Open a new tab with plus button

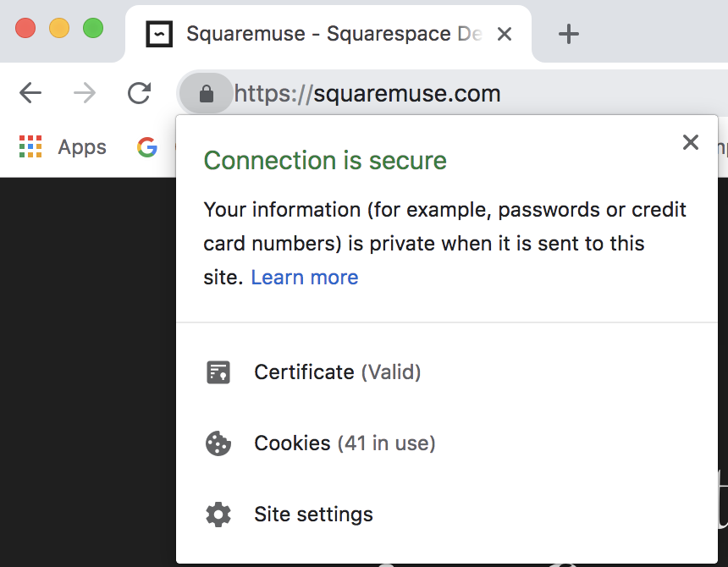[569, 34]
